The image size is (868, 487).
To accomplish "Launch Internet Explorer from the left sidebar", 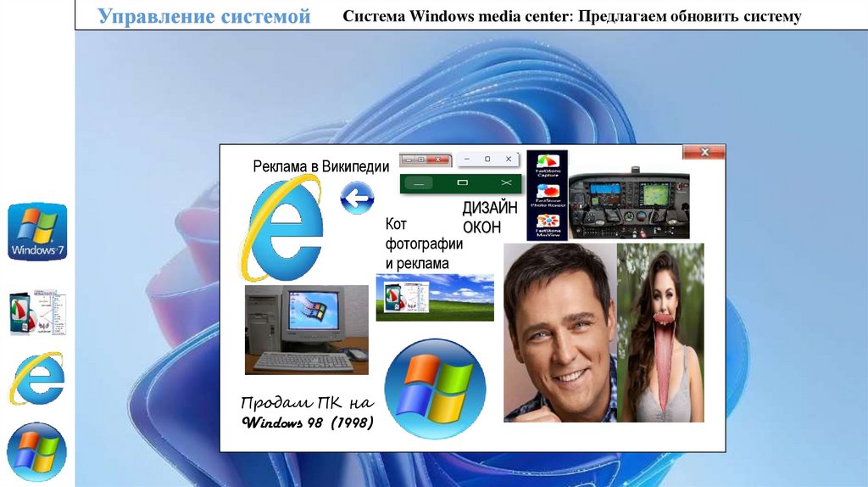I will click(x=36, y=378).
